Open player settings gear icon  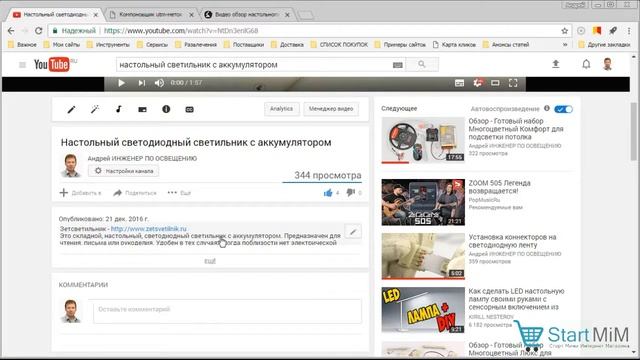point(477,83)
